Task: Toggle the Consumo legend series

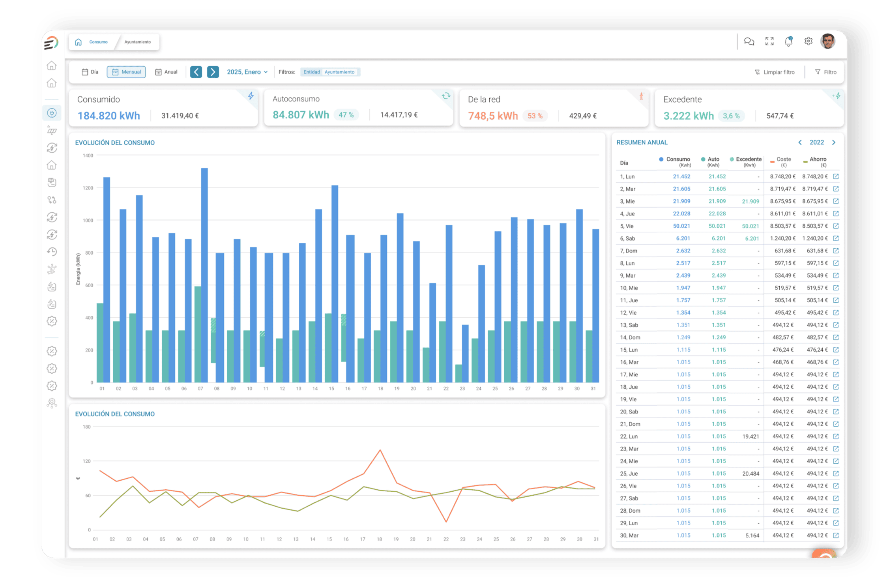Action: (674, 161)
